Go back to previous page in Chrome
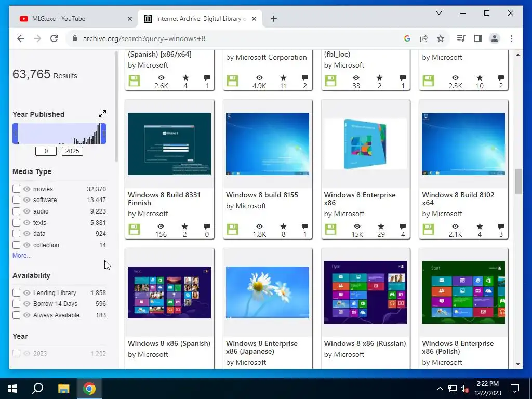 click(21, 38)
